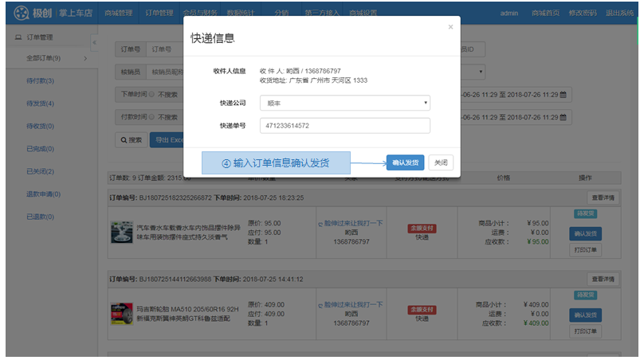Viewport: 644px width, 360px height.
Task: Click the 关闭 button in the dialog
Action: click(x=441, y=162)
